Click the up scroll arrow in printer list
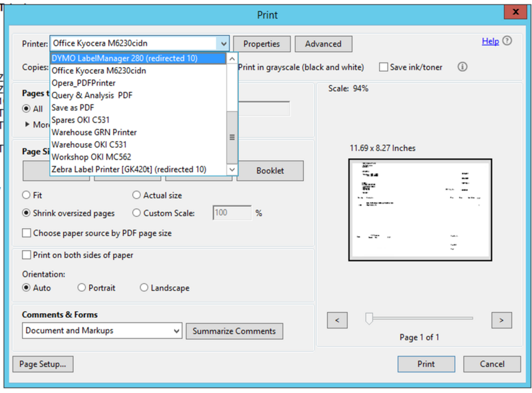Viewport: 532px width, 393px height. click(233, 59)
